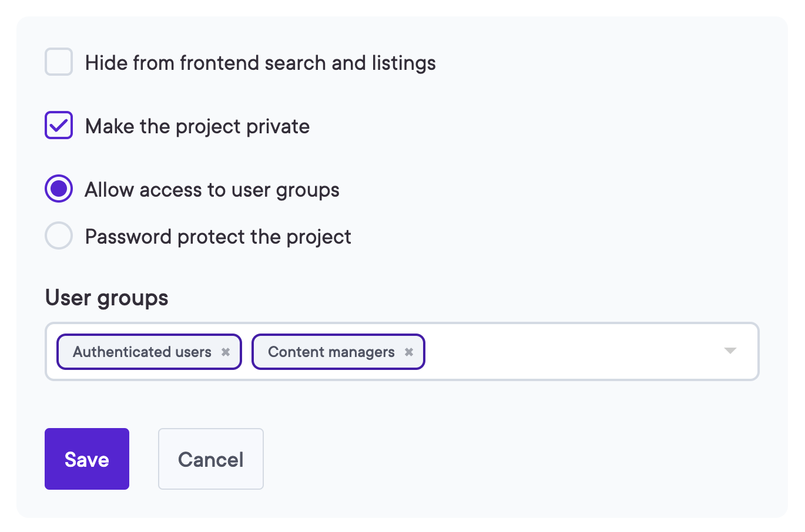
Task: Select Allow access to user groups radio button
Action: point(59,189)
